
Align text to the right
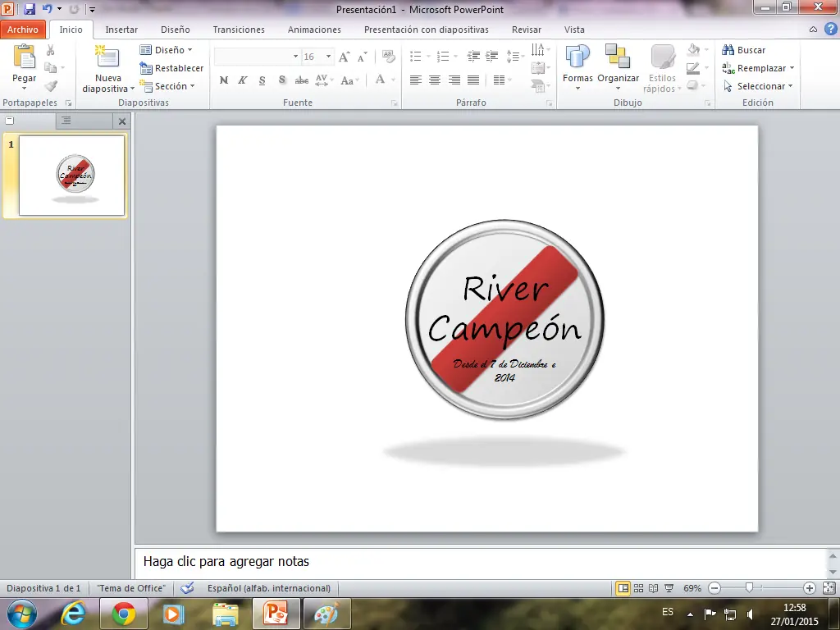point(454,80)
